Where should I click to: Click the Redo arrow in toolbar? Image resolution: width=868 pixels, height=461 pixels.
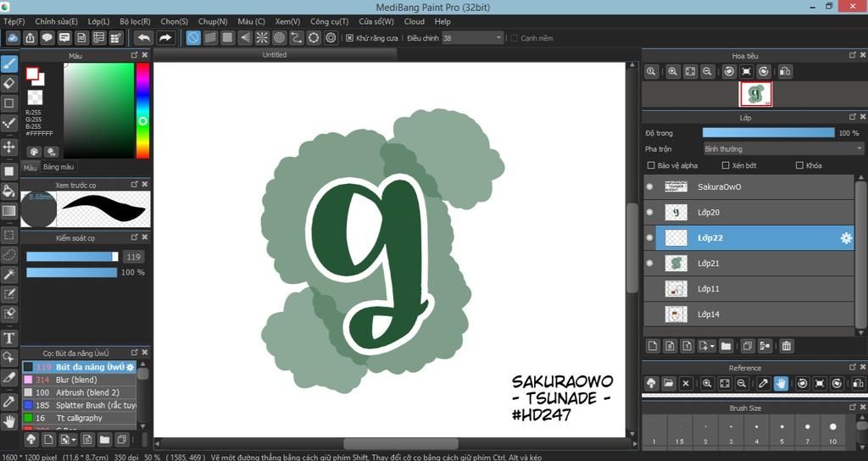pos(165,37)
